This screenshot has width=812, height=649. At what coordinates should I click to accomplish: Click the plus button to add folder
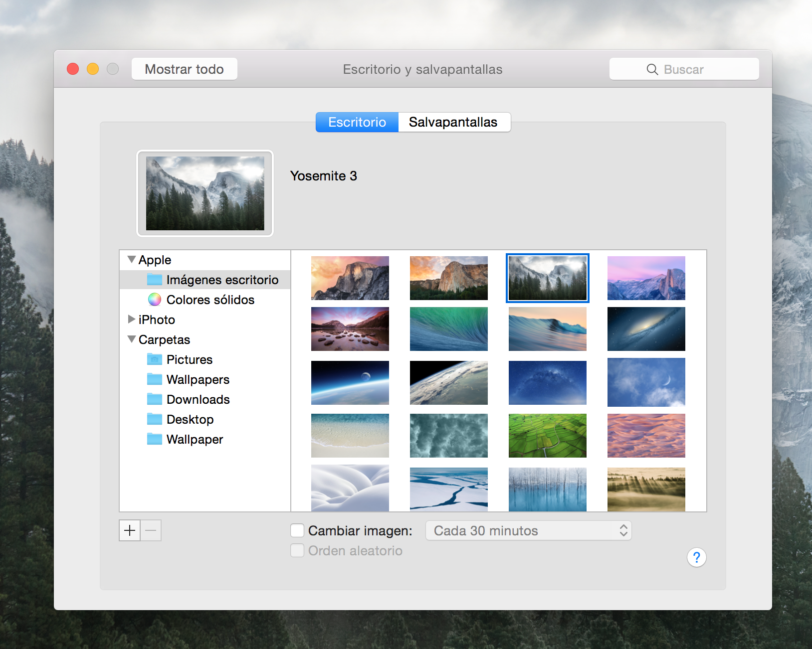click(x=130, y=530)
